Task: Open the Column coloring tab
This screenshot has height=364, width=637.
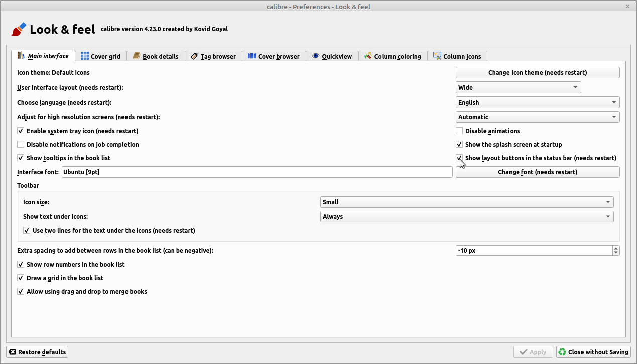Action: point(393,56)
